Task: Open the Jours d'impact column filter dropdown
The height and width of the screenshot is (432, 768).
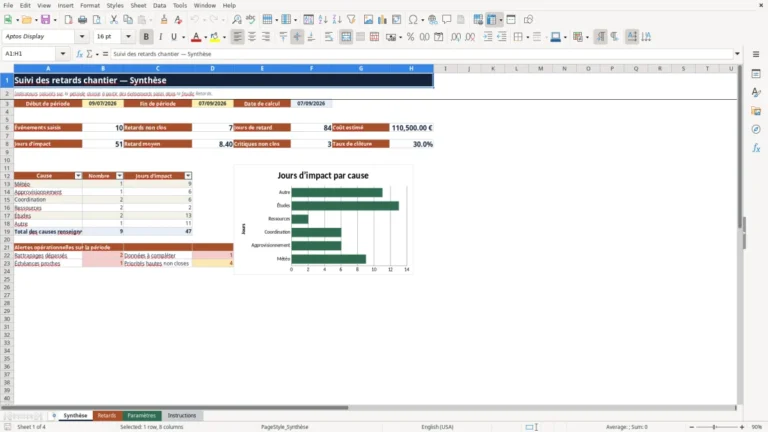Action: pos(188,176)
